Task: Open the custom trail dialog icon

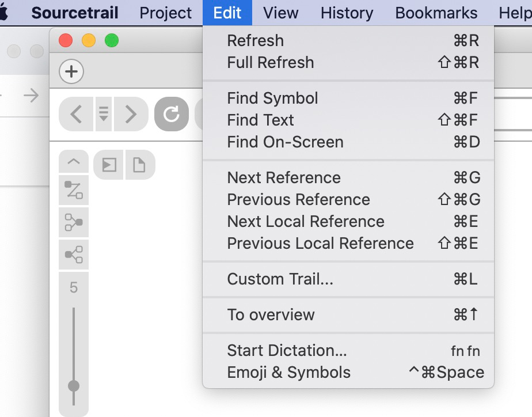Action: [x=74, y=191]
